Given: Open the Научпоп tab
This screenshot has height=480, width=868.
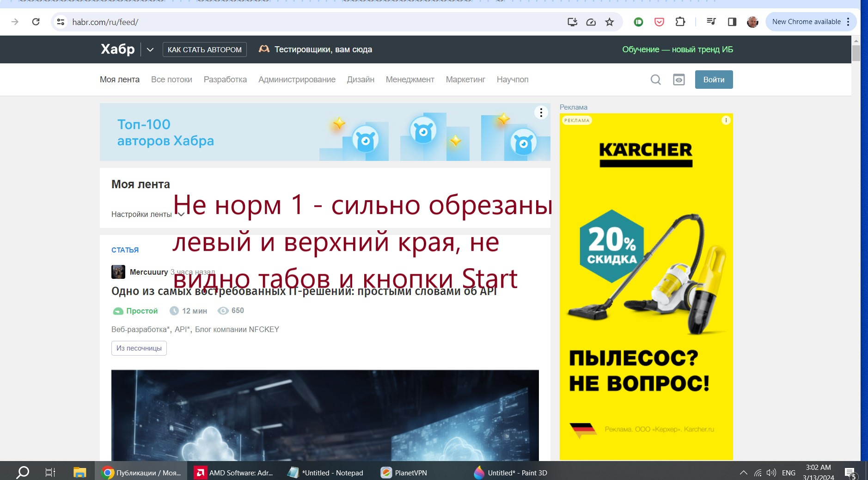Looking at the screenshot, I should click(513, 80).
